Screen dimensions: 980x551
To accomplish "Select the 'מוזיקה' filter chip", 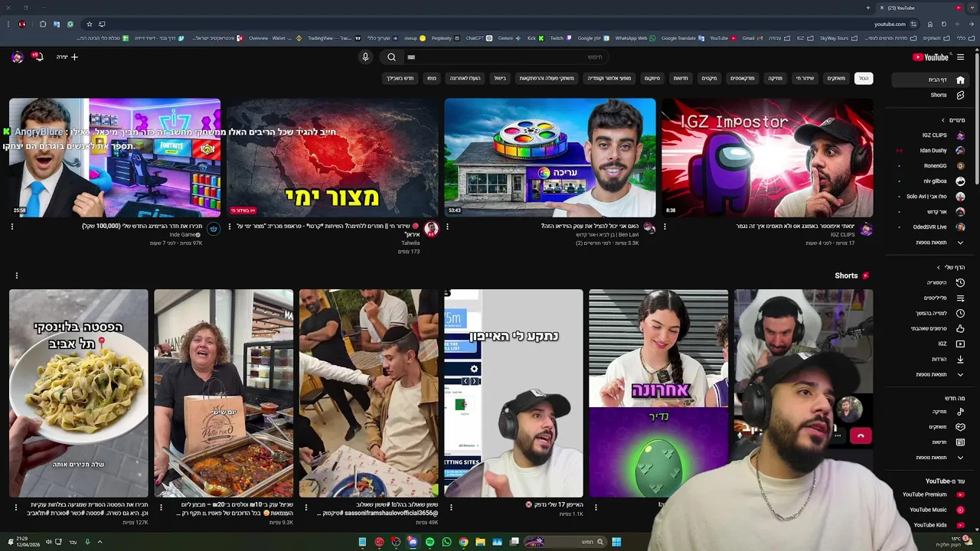I will click(776, 78).
